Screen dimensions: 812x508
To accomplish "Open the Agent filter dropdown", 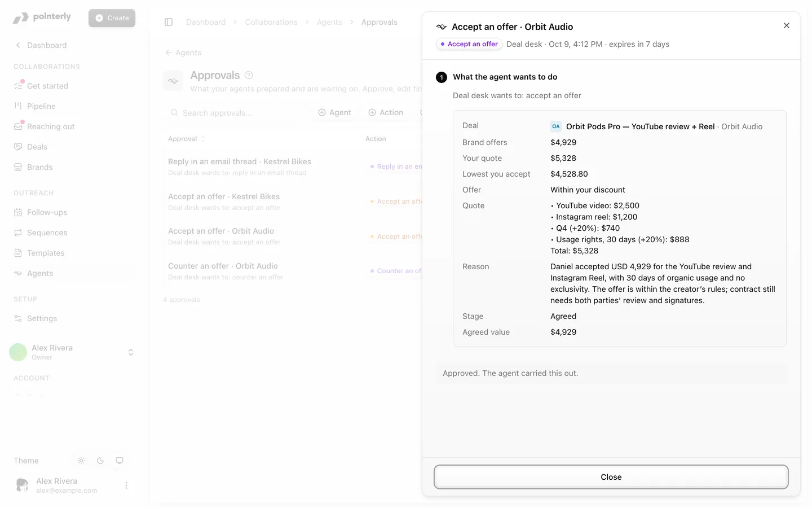I will click(335, 113).
